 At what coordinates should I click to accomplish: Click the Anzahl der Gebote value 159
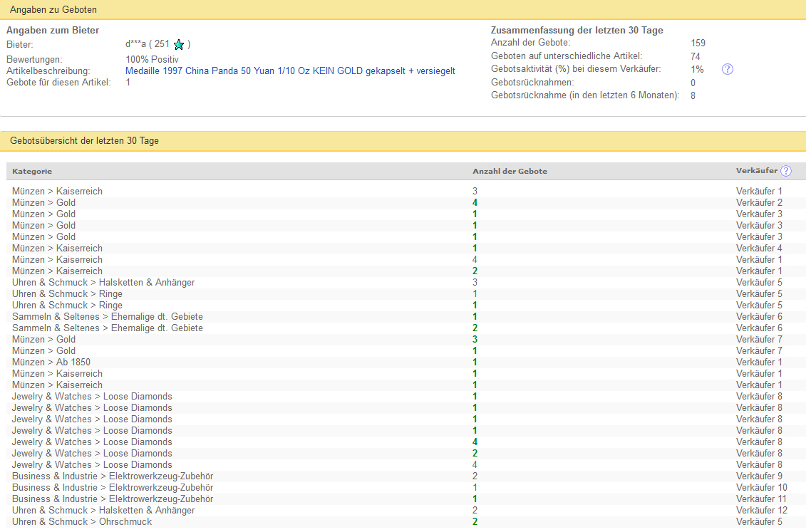tap(698, 43)
